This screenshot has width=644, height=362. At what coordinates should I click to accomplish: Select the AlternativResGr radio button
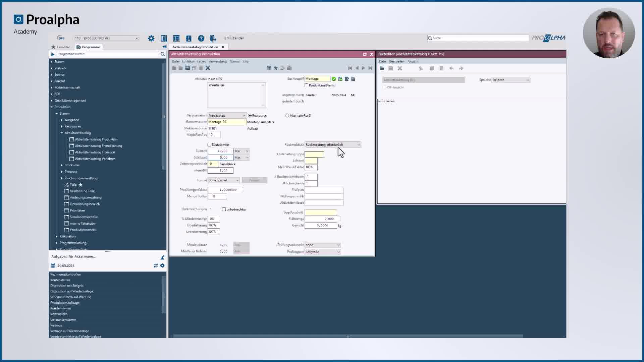click(287, 116)
